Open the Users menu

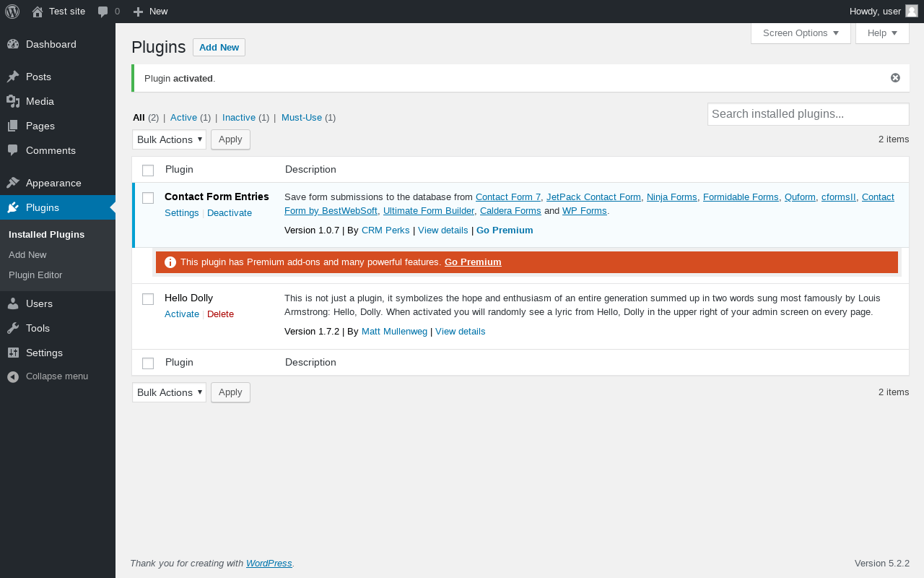click(x=58, y=303)
